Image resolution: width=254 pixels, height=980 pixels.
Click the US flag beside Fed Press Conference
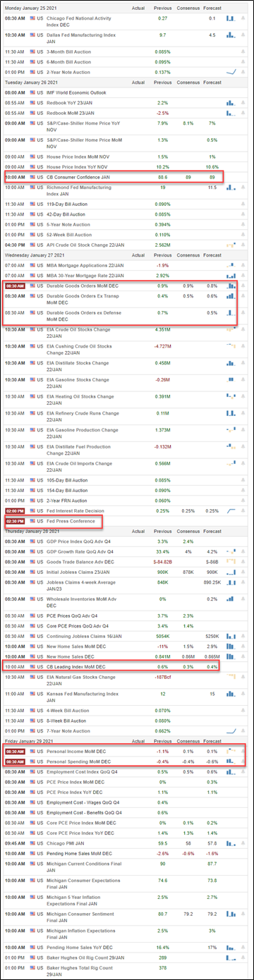click(32, 520)
